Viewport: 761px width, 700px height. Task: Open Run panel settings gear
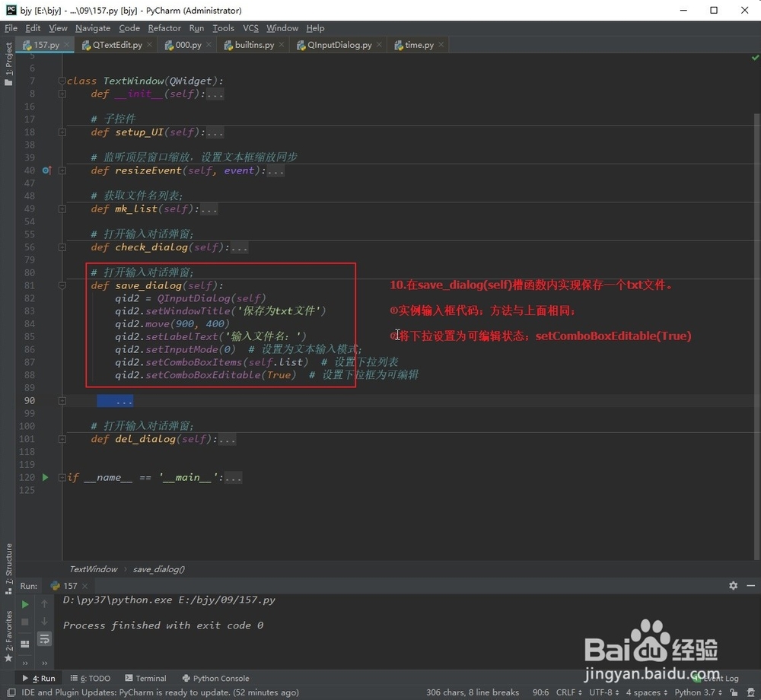pos(734,586)
